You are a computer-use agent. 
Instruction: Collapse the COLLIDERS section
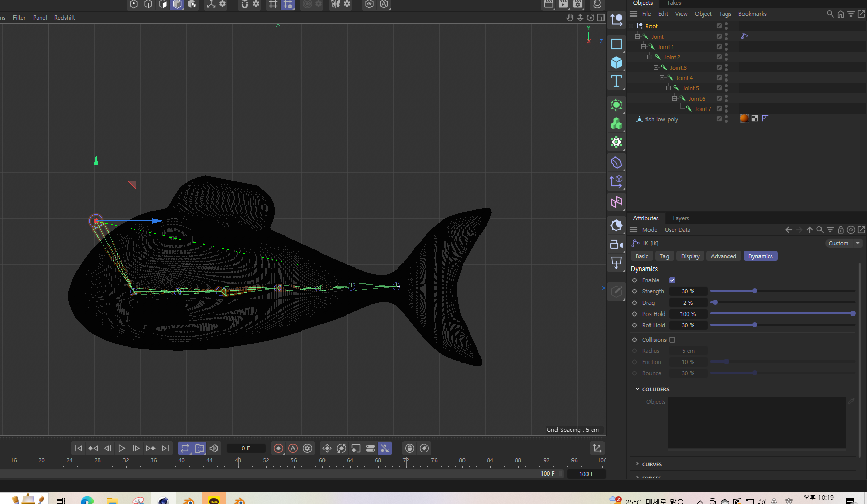637,389
